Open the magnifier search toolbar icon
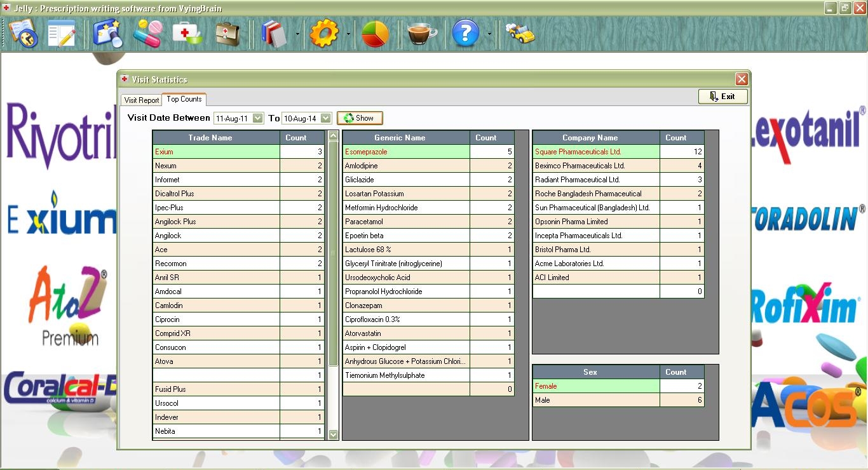 [x=107, y=33]
